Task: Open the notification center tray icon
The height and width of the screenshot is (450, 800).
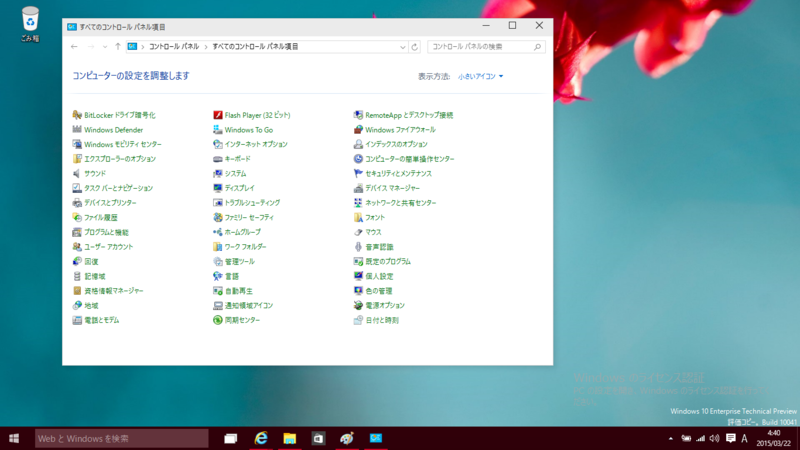Action: 731,438
